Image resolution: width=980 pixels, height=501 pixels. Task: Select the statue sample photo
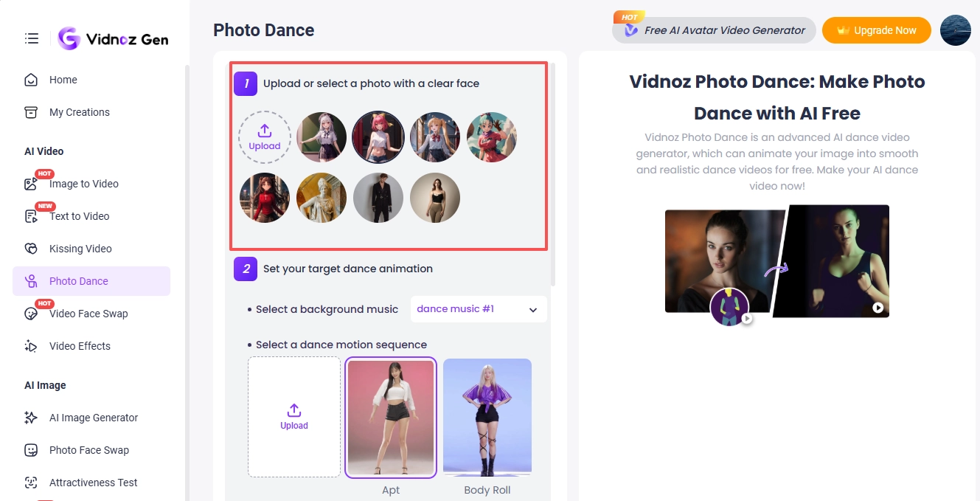pos(322,198)
